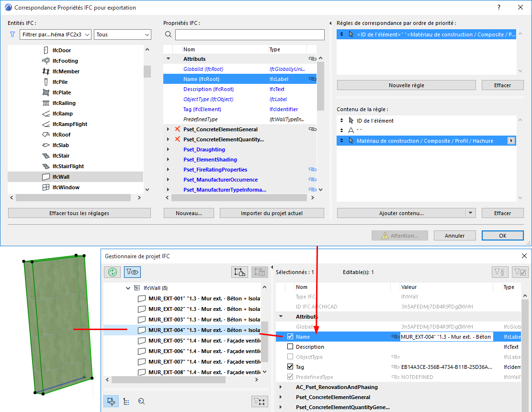Select the IfcRoof entity icon
Viewport: 532px width, 412px height.
[x=46, y=135]
